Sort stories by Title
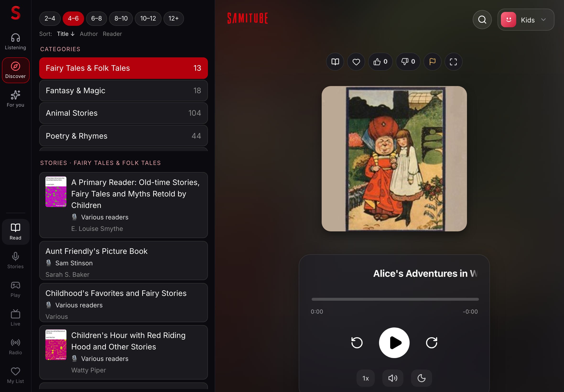 tap(66, 34)
